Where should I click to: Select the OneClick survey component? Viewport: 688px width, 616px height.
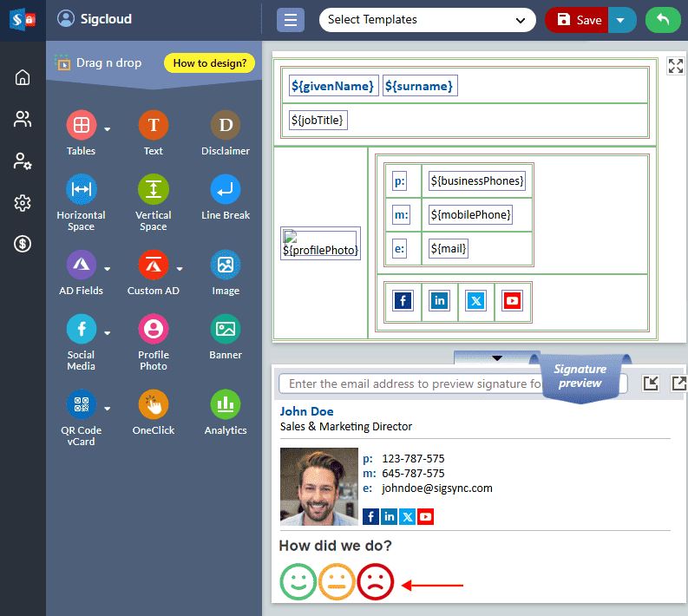153,405
